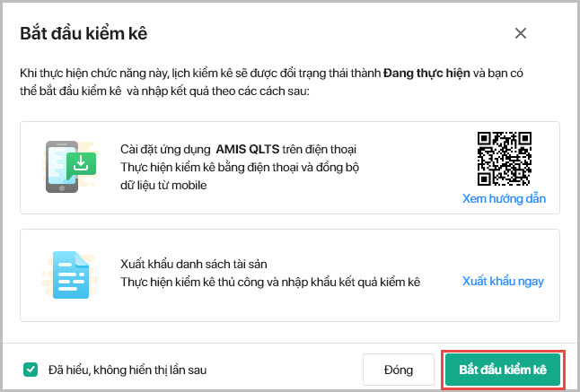Click the Xuất khẩu ngay link
This screenshot has height=392, width=580.
click(503, 281)
